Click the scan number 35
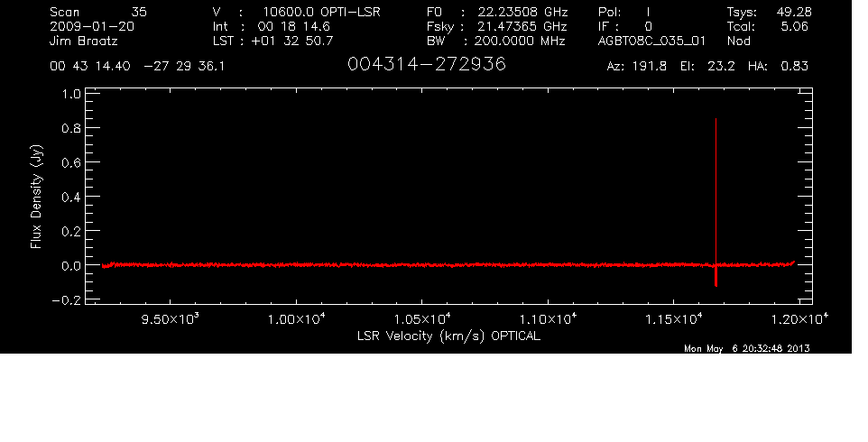The height and width of the screenshot is (442, 868). click(139, 12)
